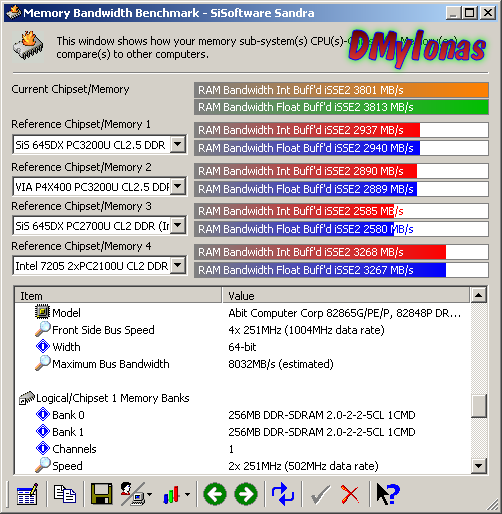Open Reference Chipset/Memory 4 dropdown
This screenshot has width=502, height=514.
(x=178, y=265)
